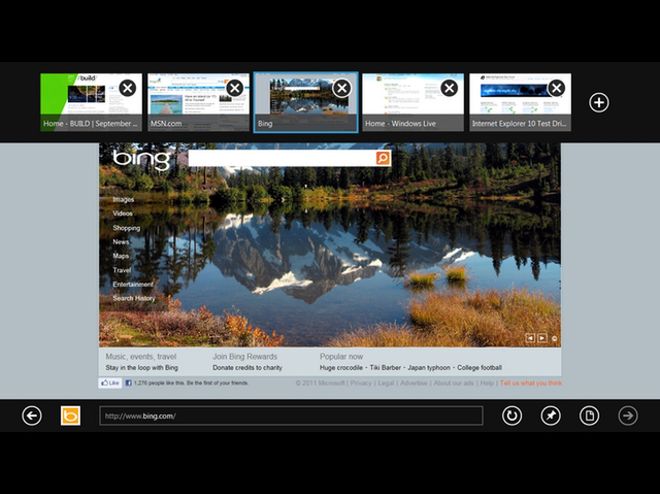Open 'Tell us what you think' link

tap(531, 383)
